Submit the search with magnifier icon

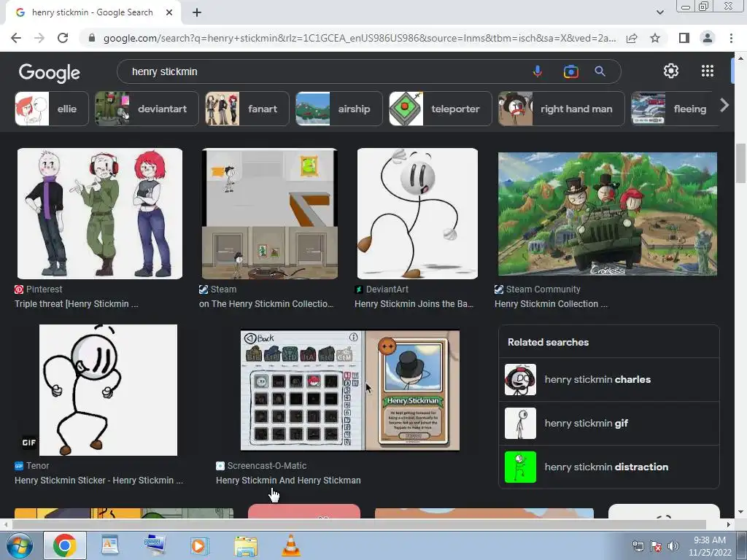600,71
